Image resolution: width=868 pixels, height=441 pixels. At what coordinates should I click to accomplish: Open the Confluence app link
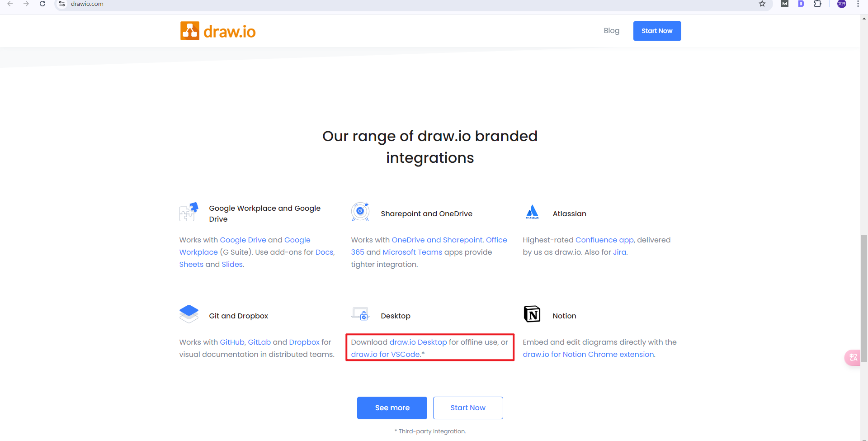[x=604, y=240]
